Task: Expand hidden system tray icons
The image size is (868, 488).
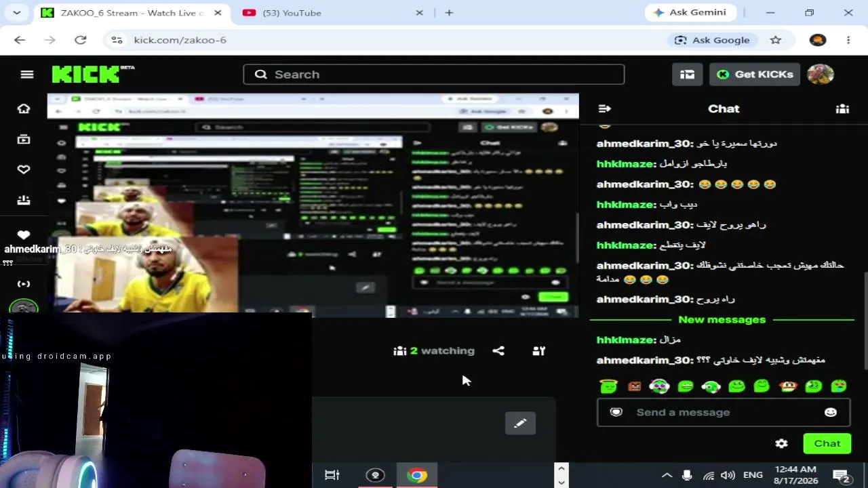Action: pos(667,475)
